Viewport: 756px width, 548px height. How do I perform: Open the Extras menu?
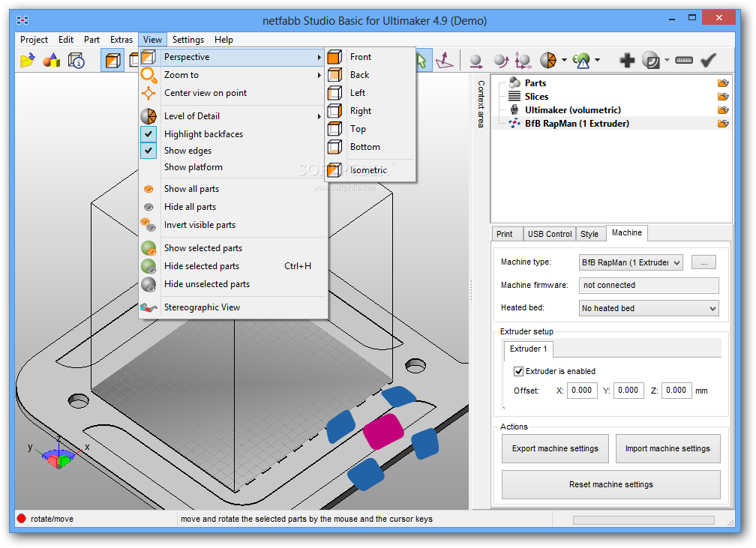(121, 40)
